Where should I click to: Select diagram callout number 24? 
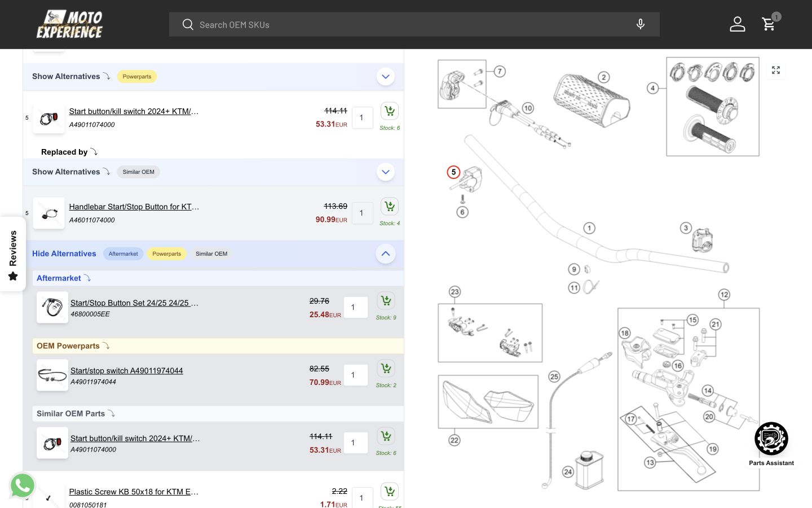tap(568, 472)
